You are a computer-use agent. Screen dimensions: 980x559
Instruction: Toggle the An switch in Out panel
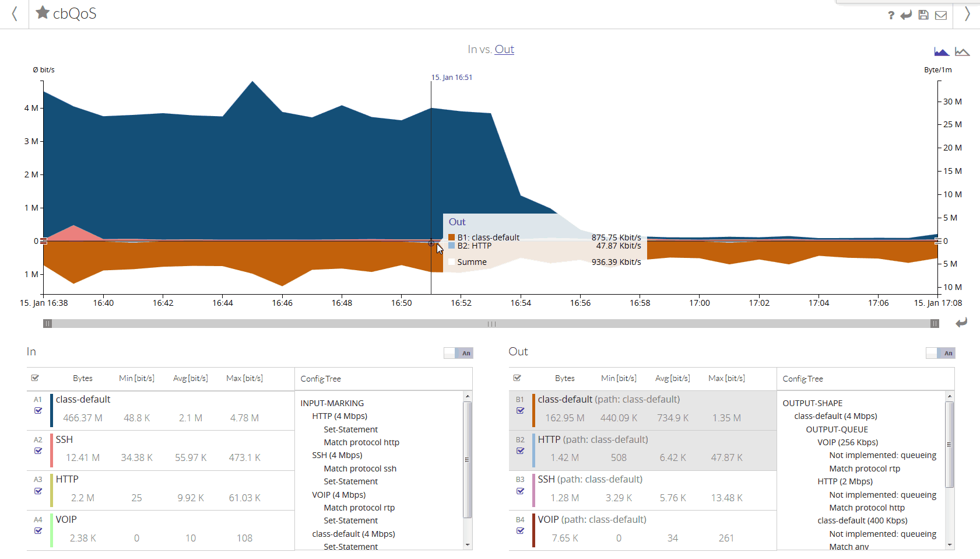pyautogui.click(x=940, y=353)
